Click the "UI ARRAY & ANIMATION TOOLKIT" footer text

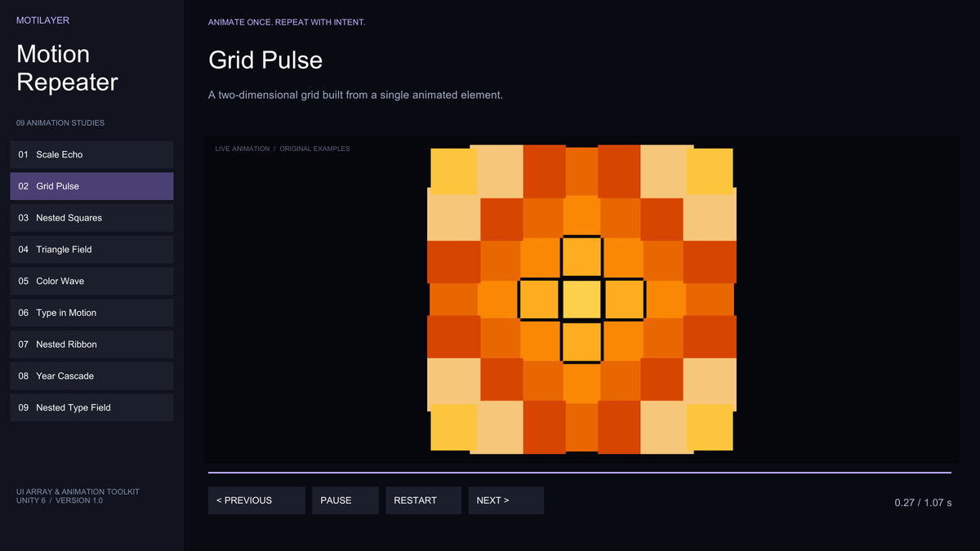(x=78, y=491)
